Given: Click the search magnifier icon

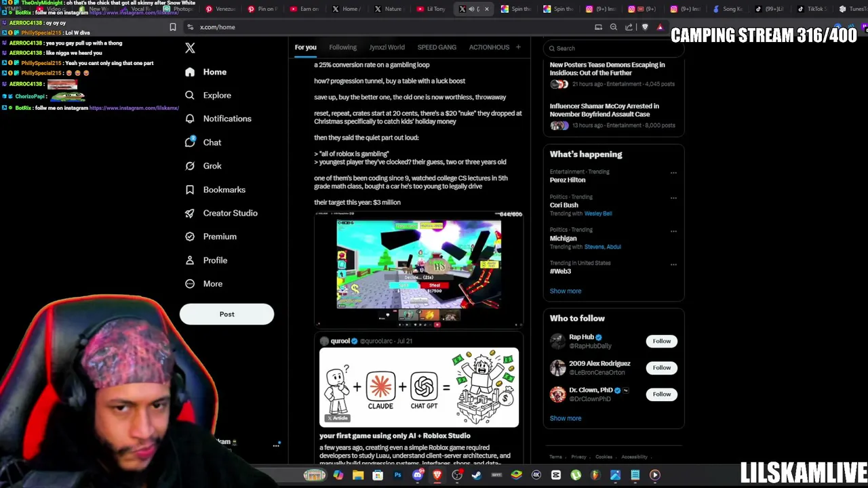Looking at the screenshot, I should [552, 49].
